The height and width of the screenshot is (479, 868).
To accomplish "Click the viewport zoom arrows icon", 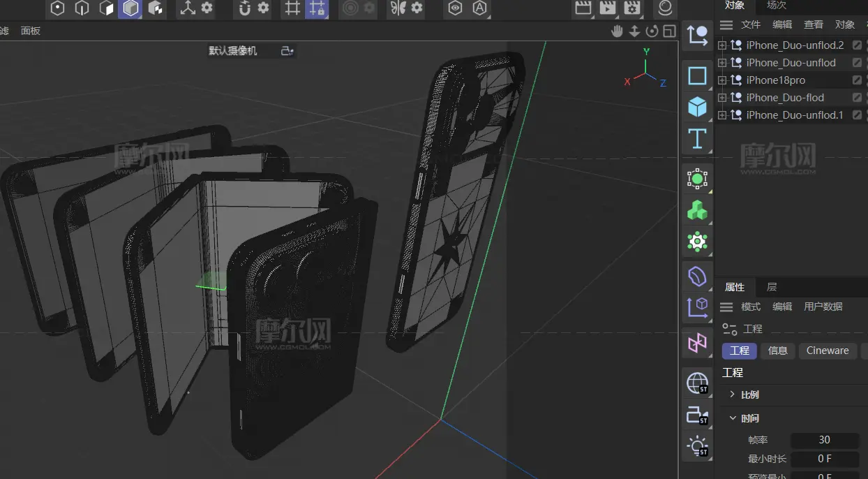I will pyautogui.click(x=634, y=31).
